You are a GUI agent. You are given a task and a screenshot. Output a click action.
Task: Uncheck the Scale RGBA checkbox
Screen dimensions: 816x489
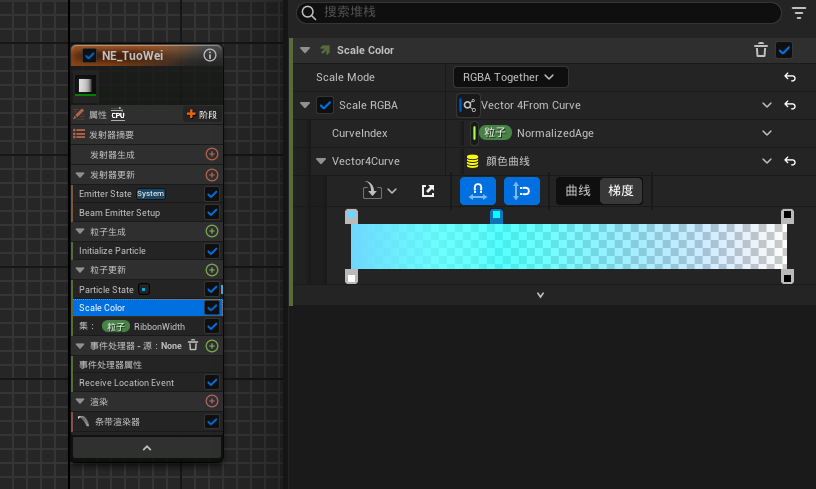tap(325, 105)
